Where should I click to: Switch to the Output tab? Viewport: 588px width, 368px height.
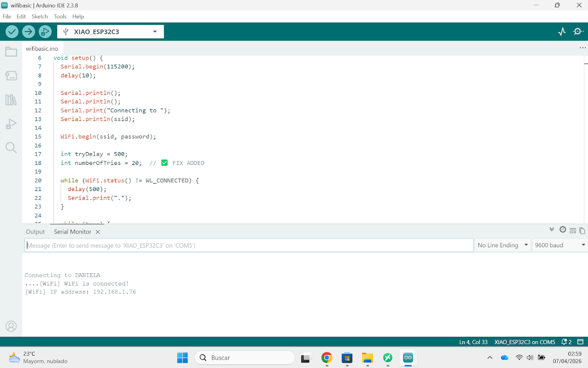[35, 232]
